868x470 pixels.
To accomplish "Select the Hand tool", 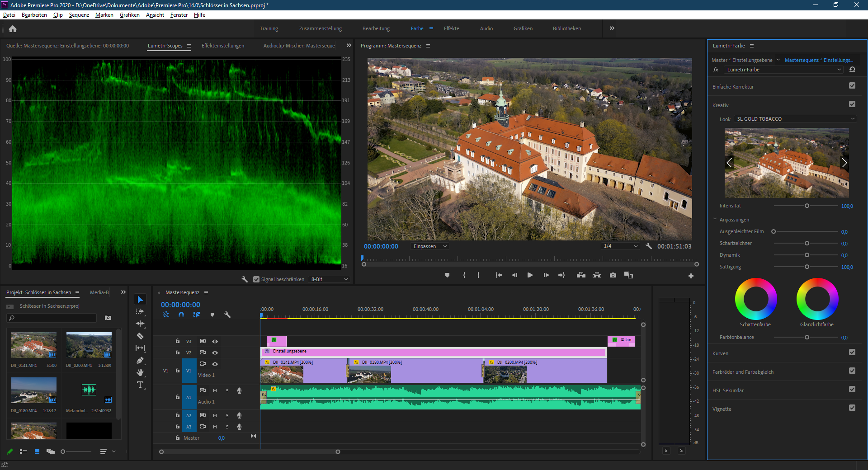I will pyautogui.click(x=140, y=372).
